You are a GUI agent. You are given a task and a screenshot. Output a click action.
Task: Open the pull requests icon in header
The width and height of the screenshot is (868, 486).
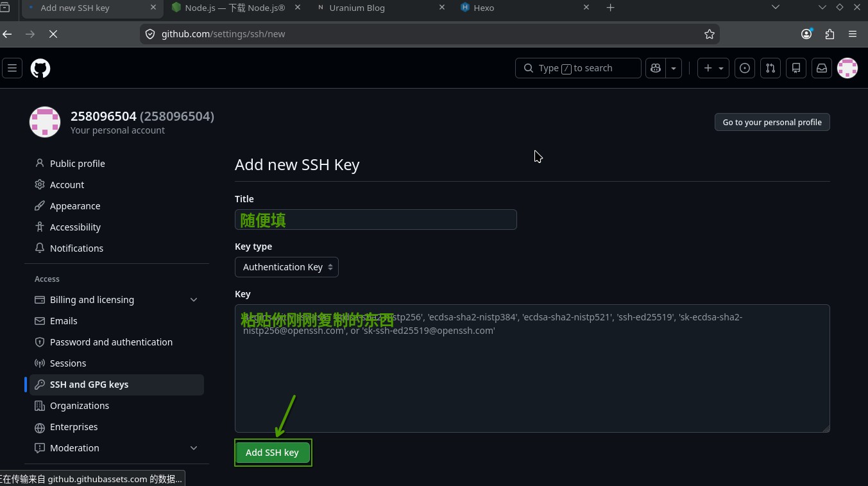click(770, 68)
